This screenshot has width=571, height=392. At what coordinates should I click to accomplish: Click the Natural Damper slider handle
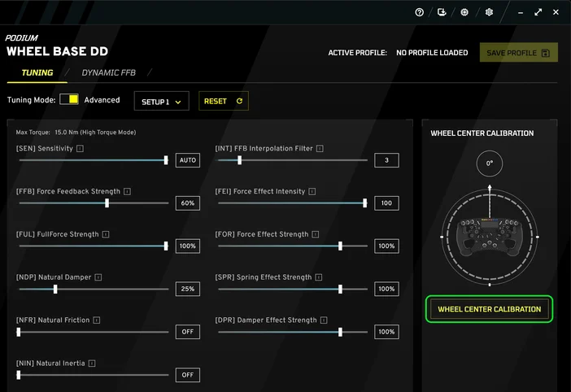tap(55, 289)
